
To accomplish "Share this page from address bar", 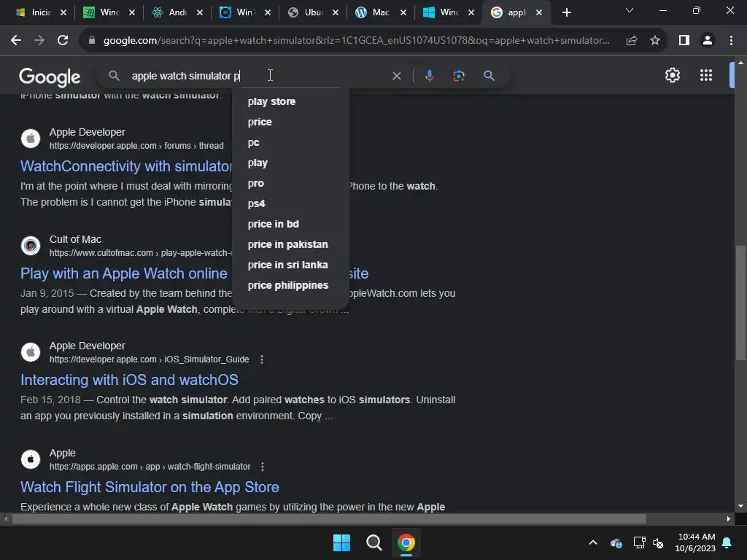I will click(632, 41).
